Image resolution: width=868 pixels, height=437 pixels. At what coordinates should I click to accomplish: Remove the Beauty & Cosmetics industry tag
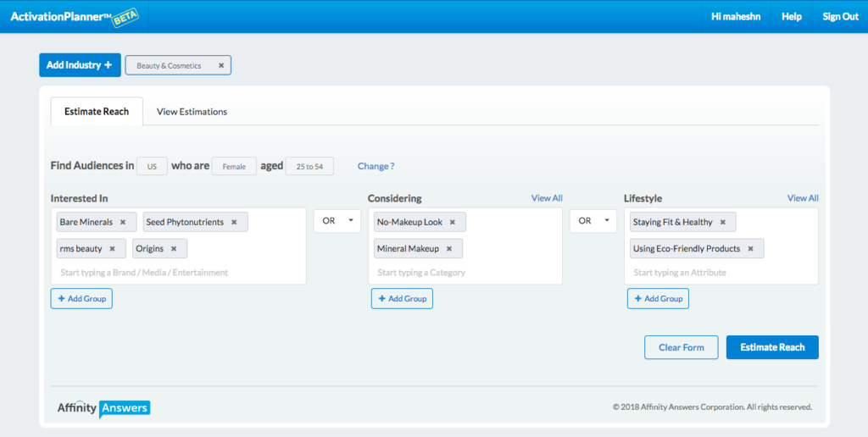tap(221, 65)
